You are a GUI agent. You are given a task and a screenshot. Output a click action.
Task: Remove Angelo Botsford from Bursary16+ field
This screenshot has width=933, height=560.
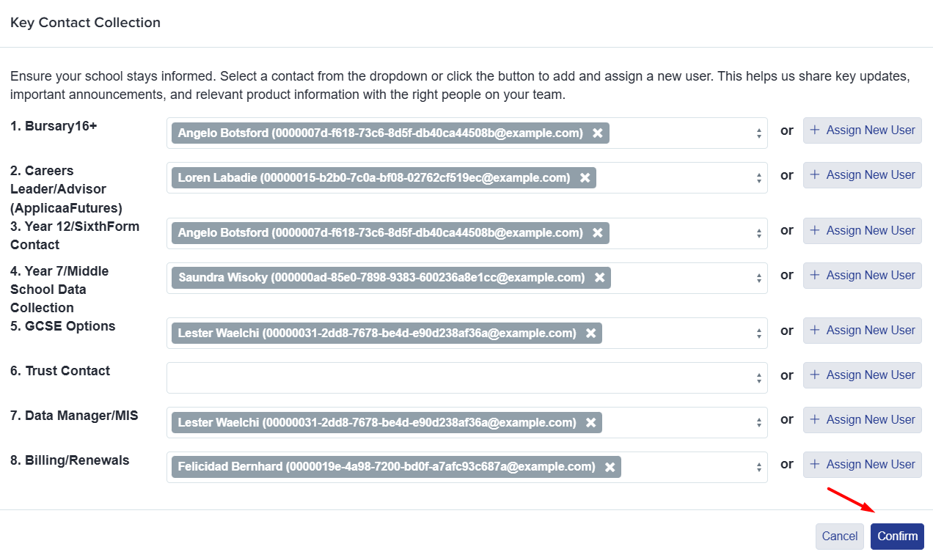tap(598, 133)
